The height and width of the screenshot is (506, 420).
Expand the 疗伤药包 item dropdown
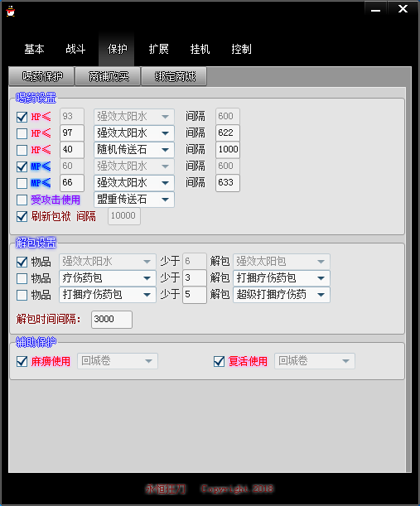click(x=108, y=278)
